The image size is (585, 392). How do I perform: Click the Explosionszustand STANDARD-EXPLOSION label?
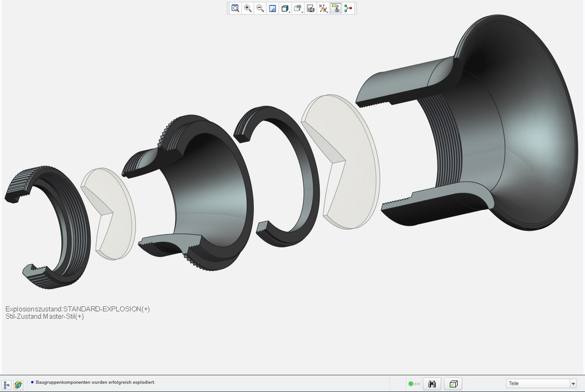pos(77,309)
